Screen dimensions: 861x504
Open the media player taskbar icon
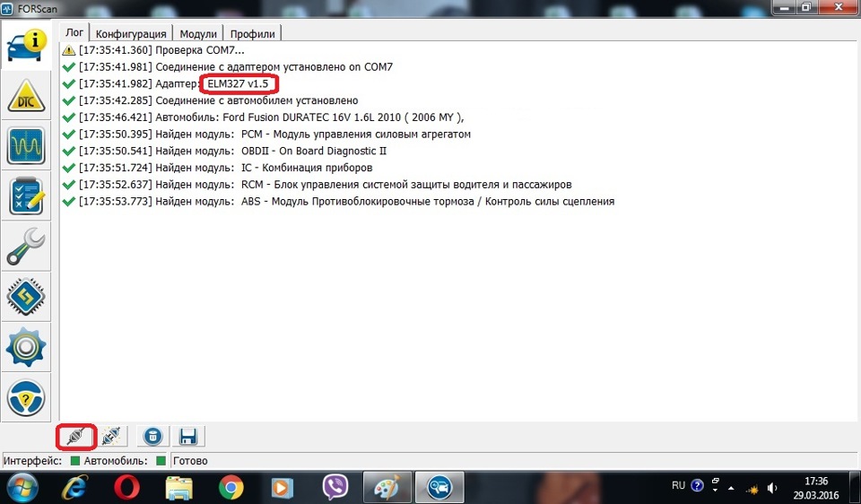[x=283, y=488]
